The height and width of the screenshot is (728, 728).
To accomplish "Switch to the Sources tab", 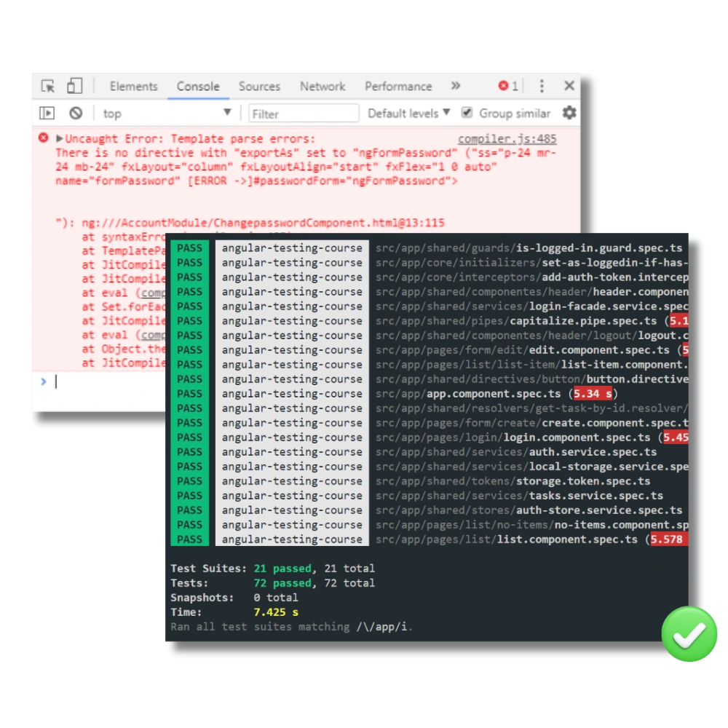I will click(259, 86).
